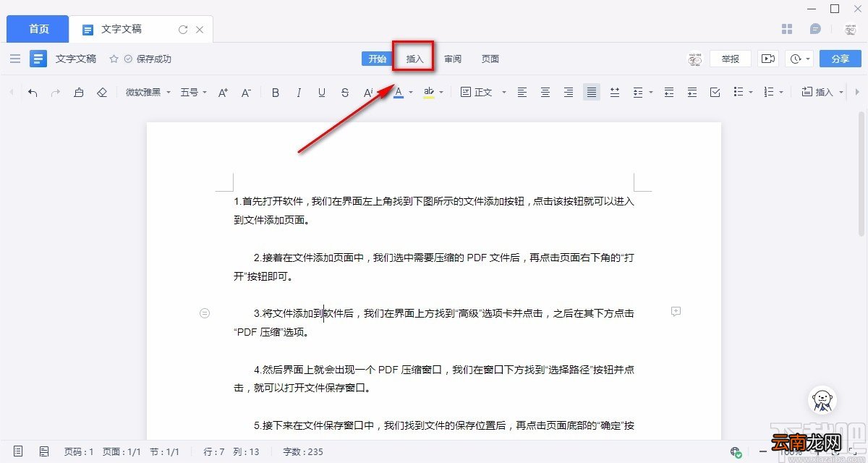Switch to outline view in status bar
The width and height of the screenshot is (868, 463).
click(44, 451)
